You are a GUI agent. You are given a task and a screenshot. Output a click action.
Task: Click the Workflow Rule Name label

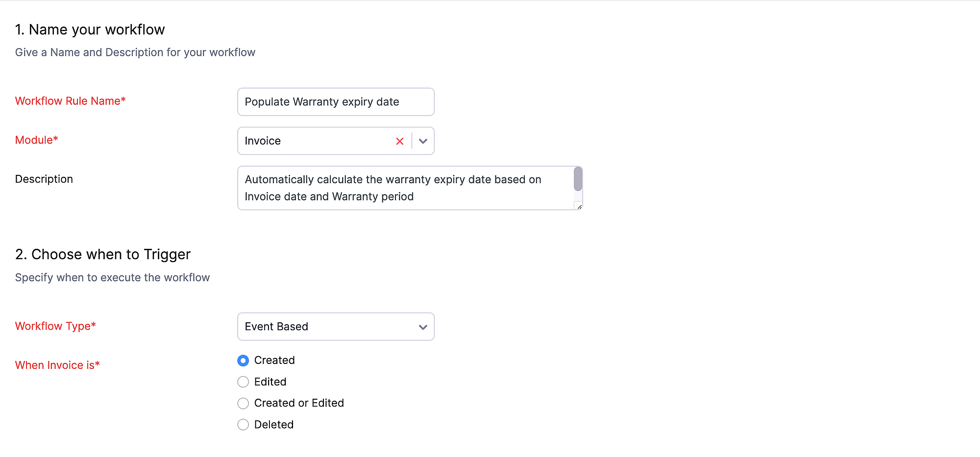click(x=70, y=101)
